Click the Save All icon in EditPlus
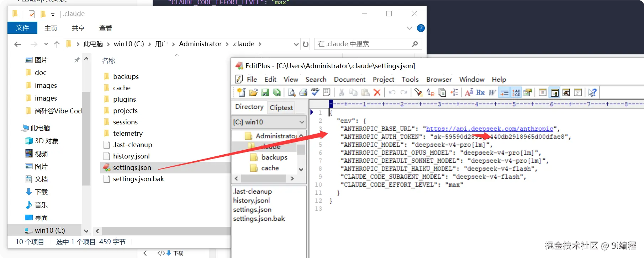Image resolution: width=644 pixels, height=258 pixels. click(277, 92)
